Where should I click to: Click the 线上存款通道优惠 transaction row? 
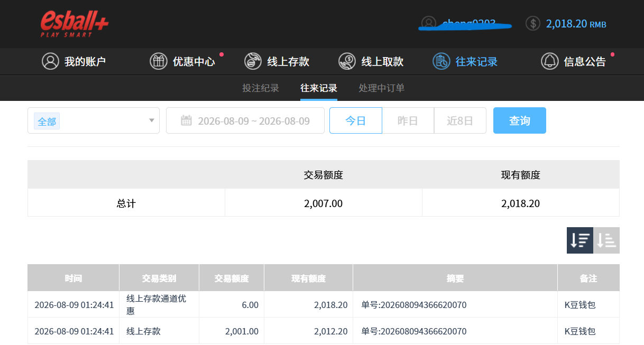324,304
